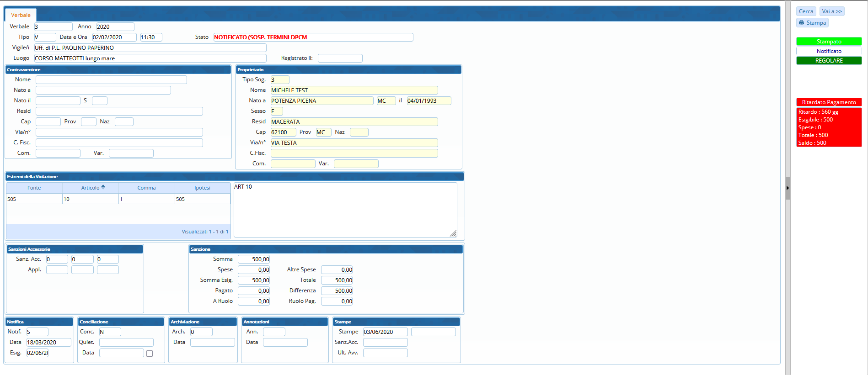Click the resize grip of ART 10 textarea
The width and height of the screenshot is (868, 375).
pyautogui.click(x=453, y=233)
